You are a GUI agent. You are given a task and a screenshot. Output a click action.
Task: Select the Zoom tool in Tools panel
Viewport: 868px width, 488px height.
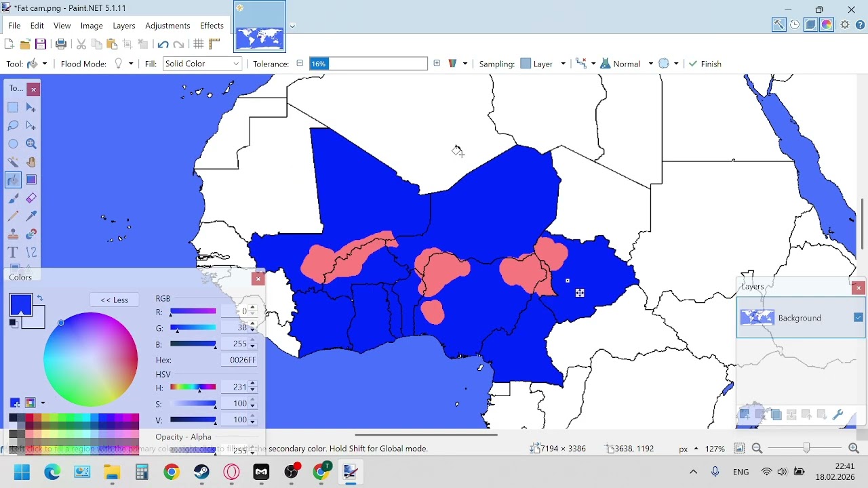31,144
